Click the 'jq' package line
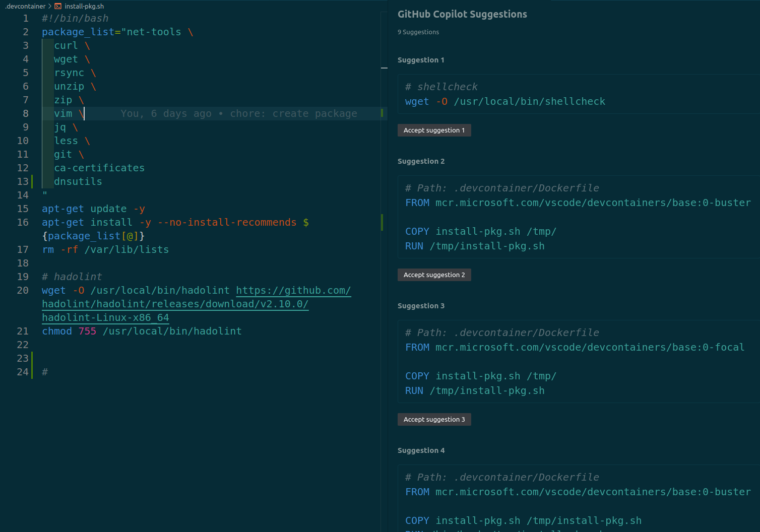This screenshot has width=760, height=532. click(x=66, y=127)
